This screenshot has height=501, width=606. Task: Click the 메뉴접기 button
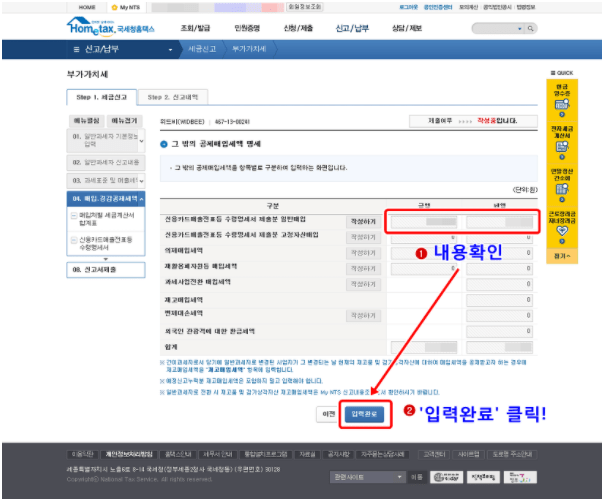[x=124, y=121]
